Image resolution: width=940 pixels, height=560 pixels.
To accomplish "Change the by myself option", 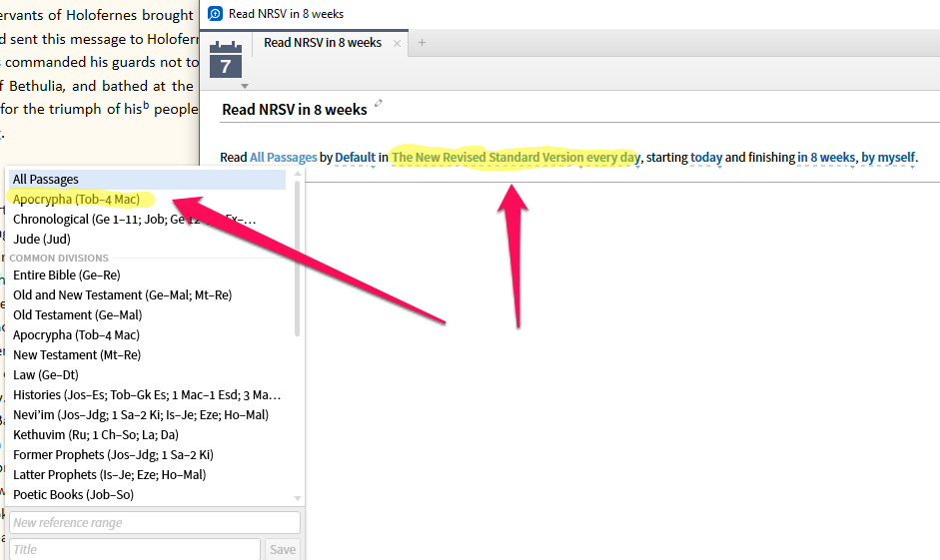I will coord(888,157).
